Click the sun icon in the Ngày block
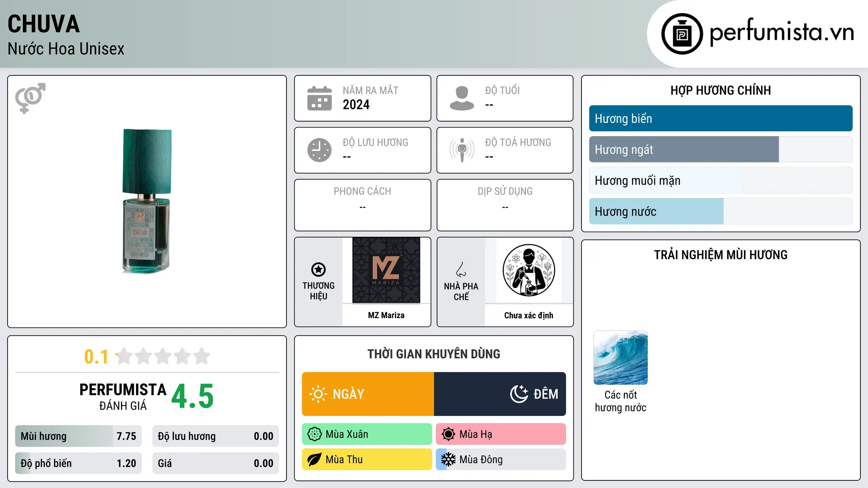The width and height of the screenshot is (868, 488). point(318,394)
